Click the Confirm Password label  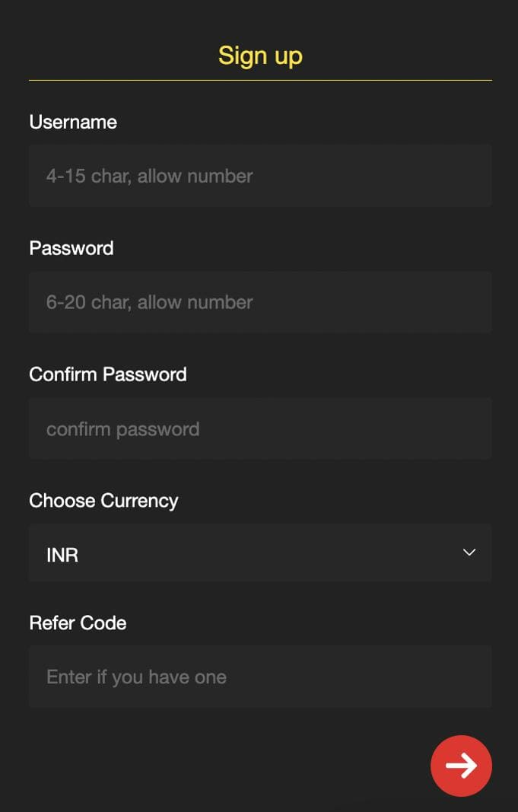[x=108, y=374]
